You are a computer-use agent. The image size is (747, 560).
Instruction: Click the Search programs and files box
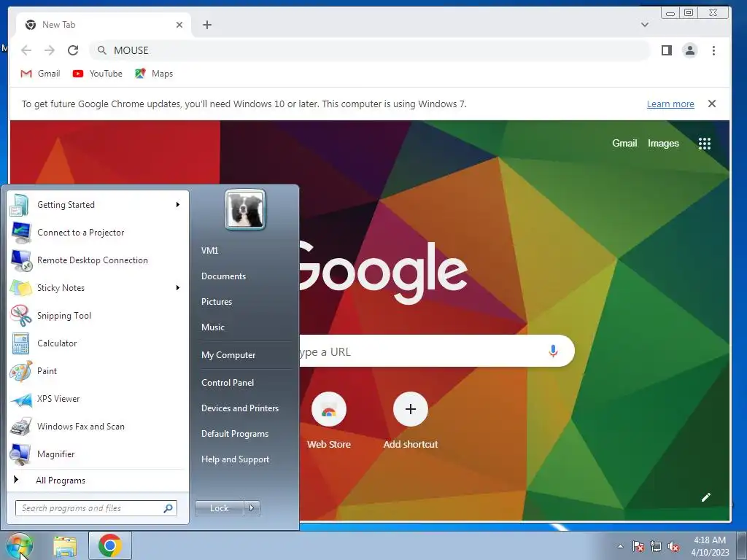pyautogui.click(x=96, y=508)
